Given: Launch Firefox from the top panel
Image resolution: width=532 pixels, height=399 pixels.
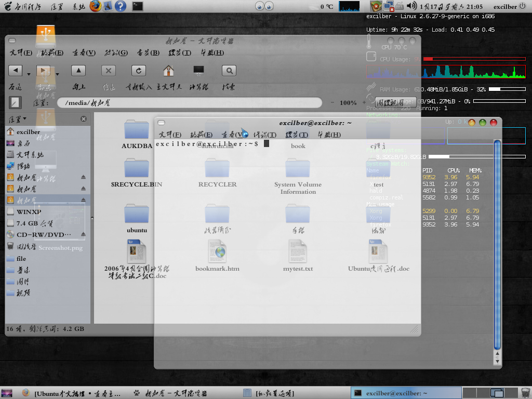Looking at the screenshot, I should 96,6.
